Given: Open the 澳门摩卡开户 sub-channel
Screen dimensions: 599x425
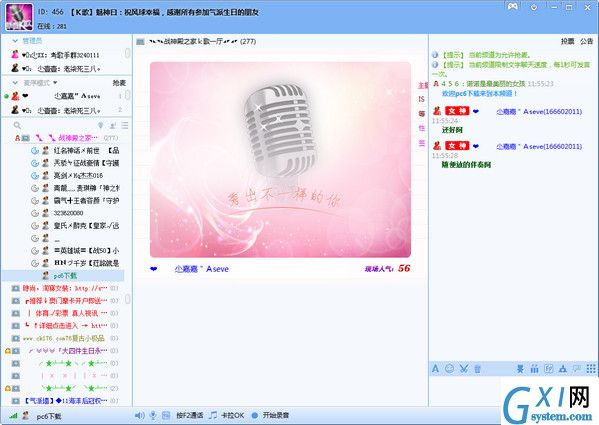Looking at the screenshot, I should tap(66, 301).
